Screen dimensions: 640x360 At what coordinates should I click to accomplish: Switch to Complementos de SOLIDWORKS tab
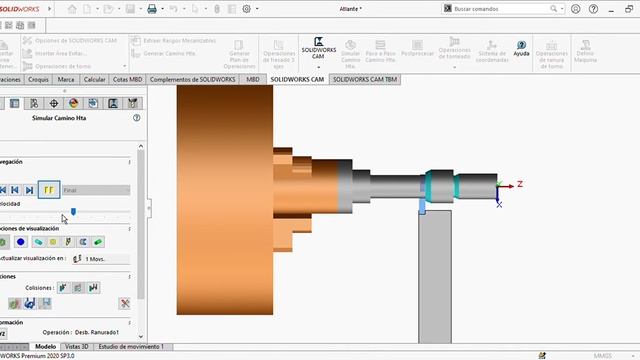pyautogui.click(x=193, y=80)
